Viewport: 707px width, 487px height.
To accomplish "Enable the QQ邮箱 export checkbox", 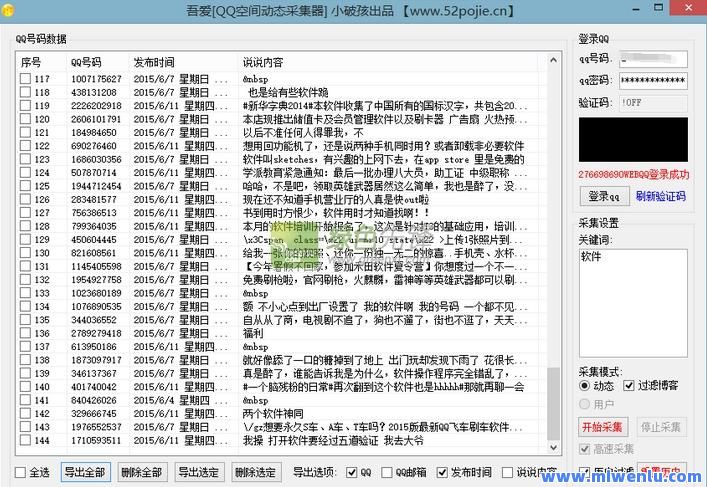I will [x=386, y=472].
